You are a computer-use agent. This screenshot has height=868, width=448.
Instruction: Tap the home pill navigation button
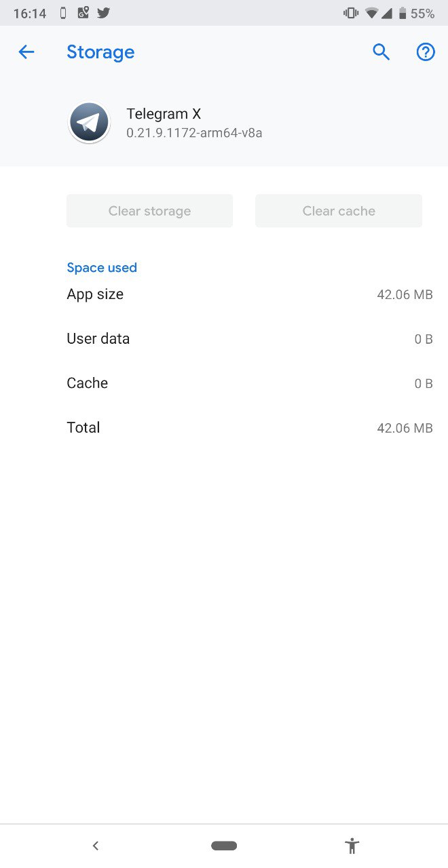click(x=224, y=846)
